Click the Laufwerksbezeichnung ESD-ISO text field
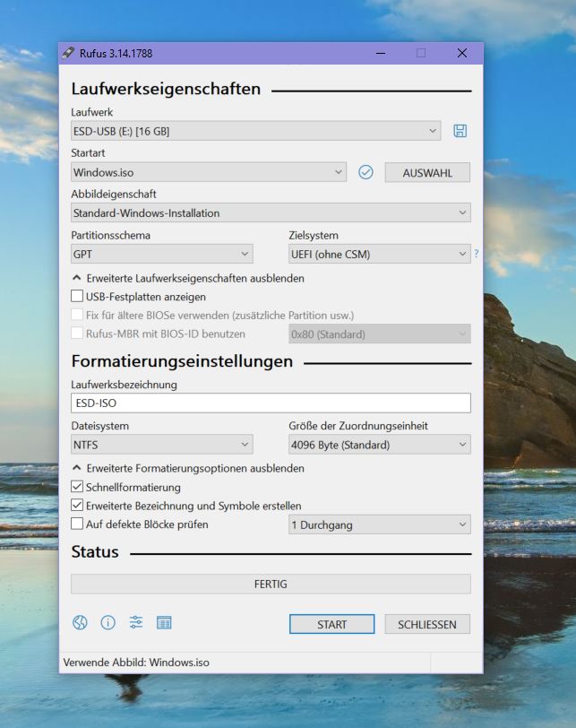The height and width of the screenshot is (728, 576). [x=271, y=403]
